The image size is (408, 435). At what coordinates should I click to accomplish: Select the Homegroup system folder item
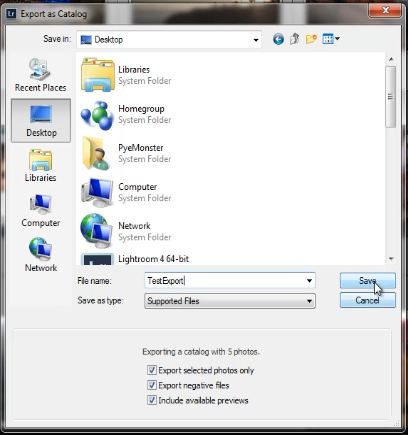click(x=127, y=114)
